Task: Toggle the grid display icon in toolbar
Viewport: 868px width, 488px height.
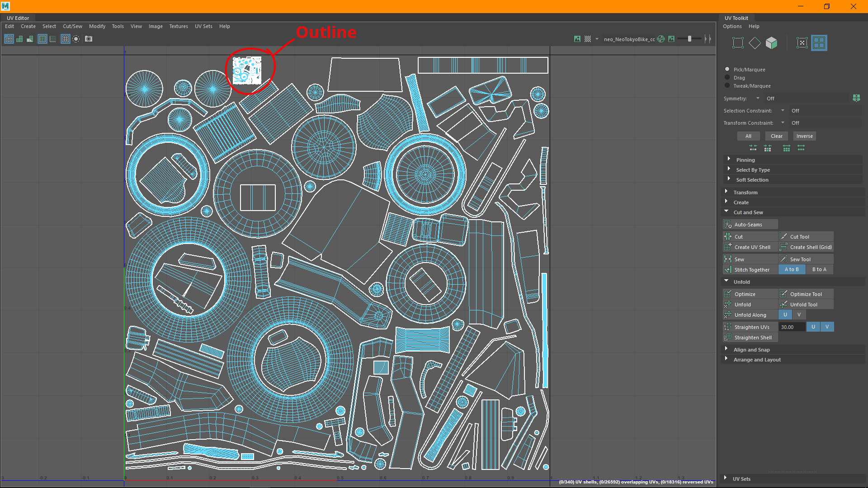Action: pos(66,39)
